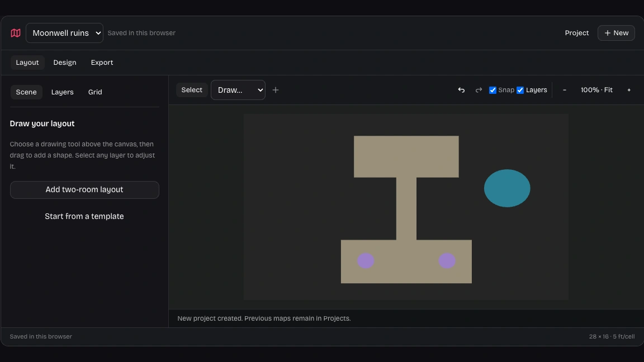Undo the last action
The image size is (644, 362).
tap(461, 90)
